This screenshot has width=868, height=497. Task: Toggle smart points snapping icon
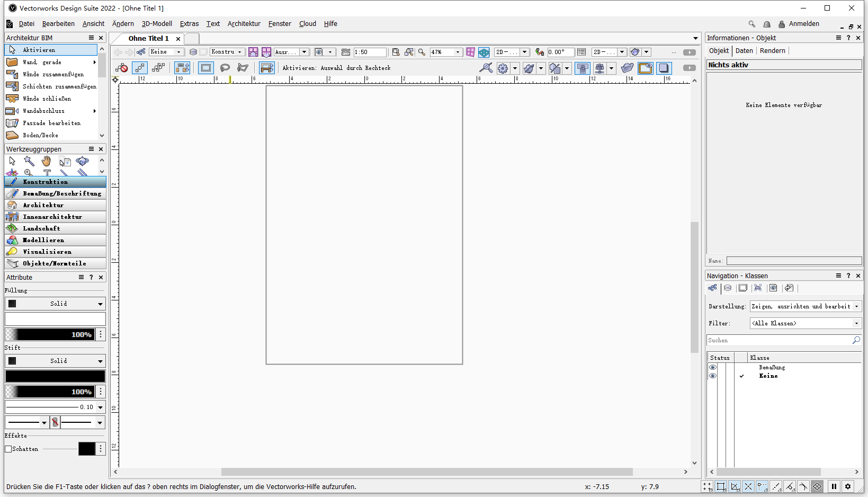click(x=762, y=486)
